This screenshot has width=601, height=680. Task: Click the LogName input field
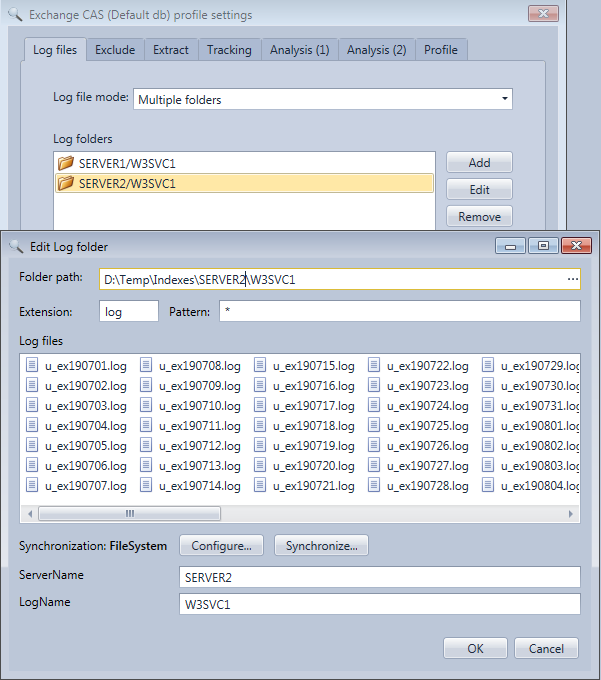click(380, 604)
